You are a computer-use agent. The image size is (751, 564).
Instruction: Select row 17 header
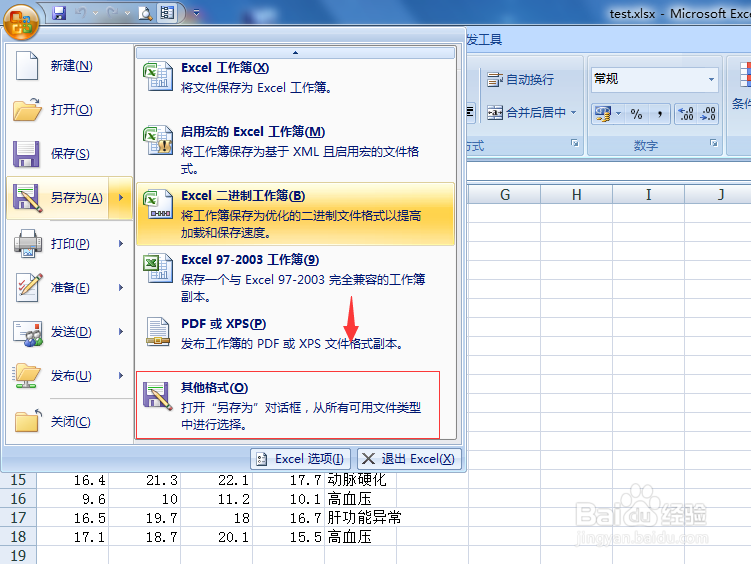tap(18, 518)
